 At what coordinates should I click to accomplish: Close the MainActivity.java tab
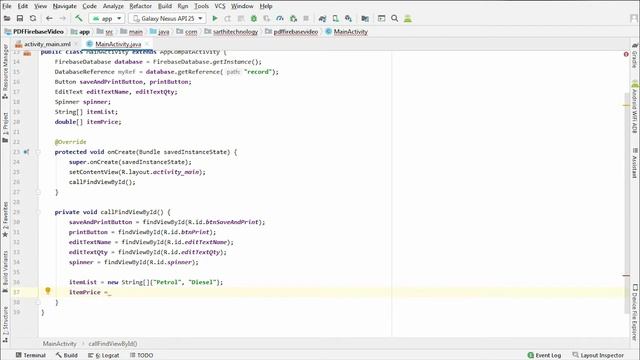click(x=147, y=44)
